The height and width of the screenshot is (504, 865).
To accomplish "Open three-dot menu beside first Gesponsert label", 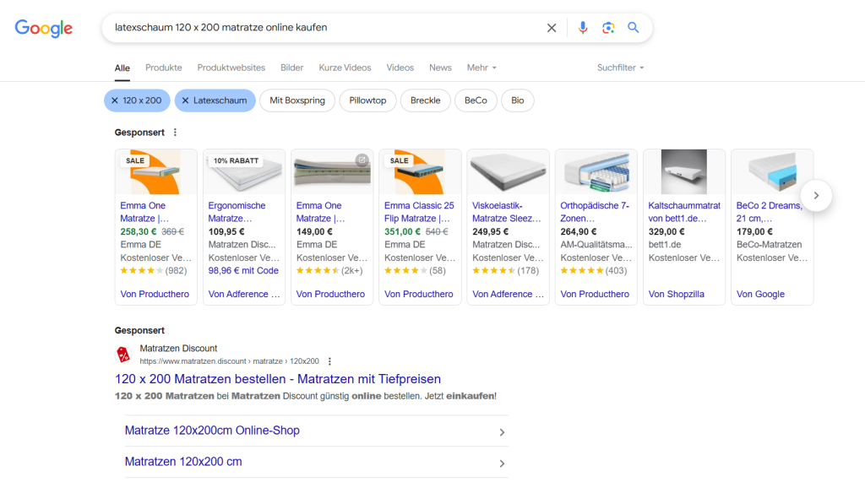I will tap(176, 133).
